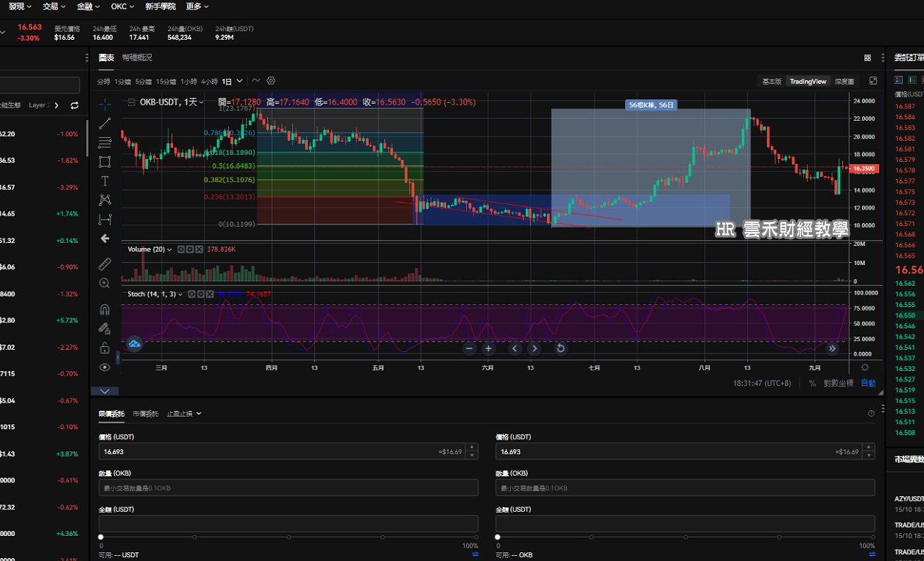
Task: Toggle visibility of all drawings
Action: click(x=105, y=367)
